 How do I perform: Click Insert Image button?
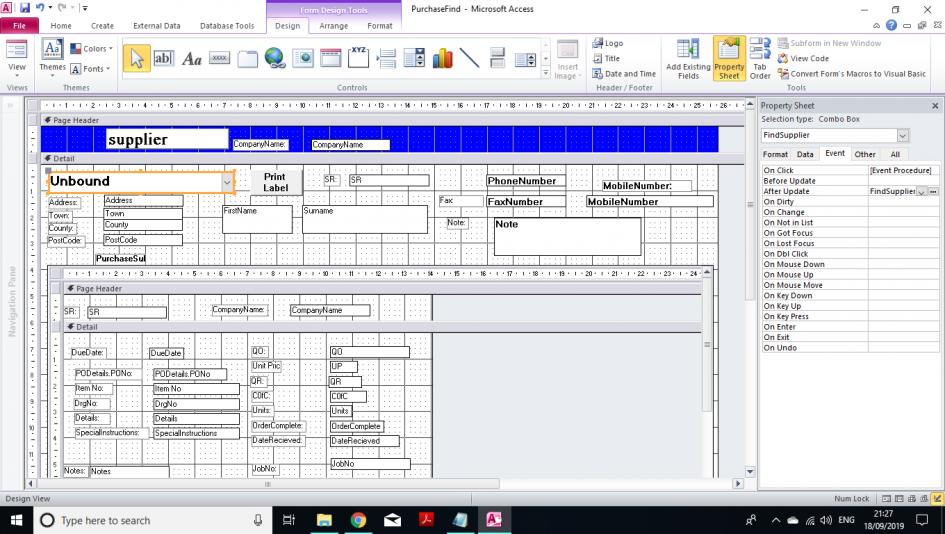pyautogui.click(x=567, y=59)
